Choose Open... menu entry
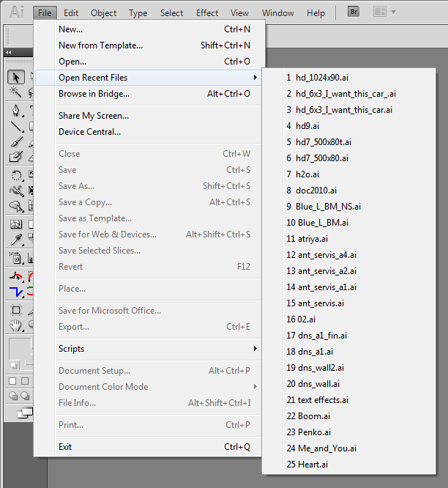 [x=149, y=62]
